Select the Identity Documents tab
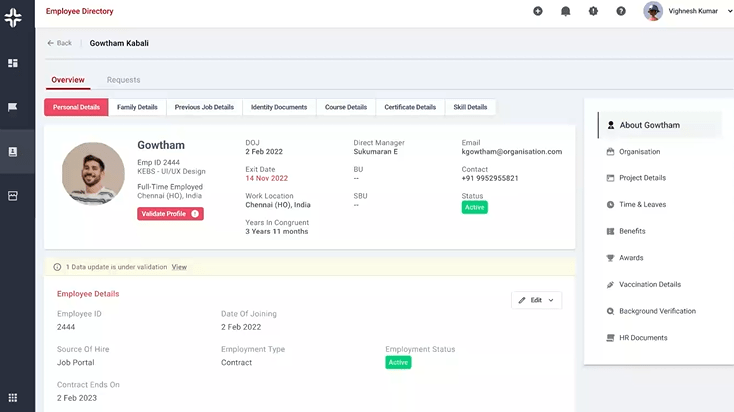The height and width of the screenshot is (412, 734). tap(279, 107)
